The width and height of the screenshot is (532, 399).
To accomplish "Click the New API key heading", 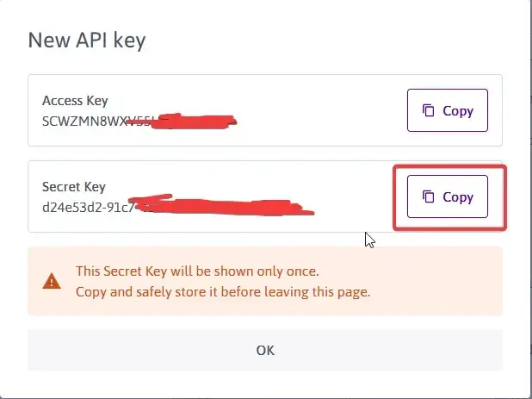I will pyautogui.click(x=87, y=40).
